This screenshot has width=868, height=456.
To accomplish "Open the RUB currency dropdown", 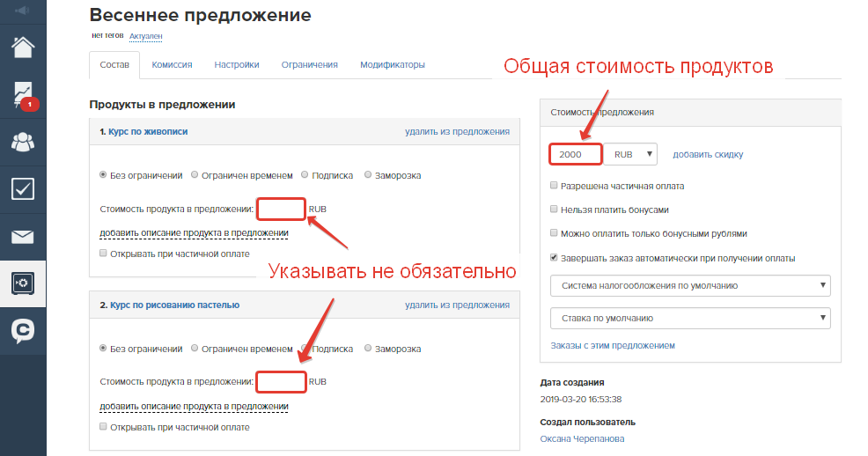I will (630, 154).
